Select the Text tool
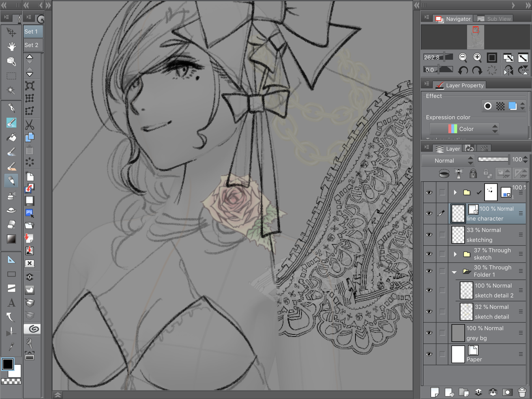Screen dimensions: 532x399 click(11, 303)
